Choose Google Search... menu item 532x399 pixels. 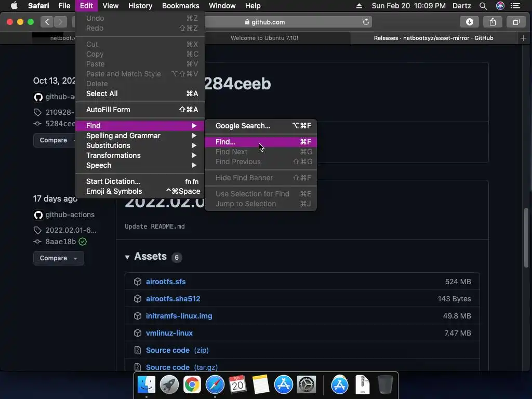[261, 126]
